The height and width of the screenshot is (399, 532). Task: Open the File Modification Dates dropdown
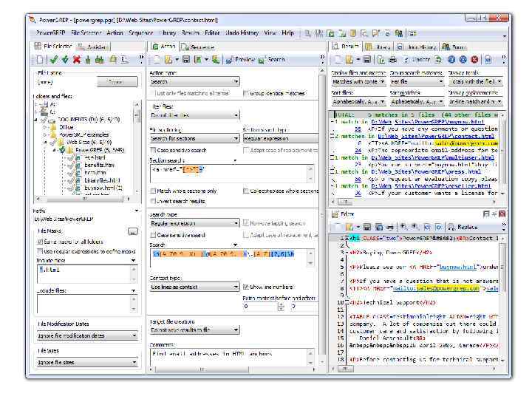tap(87, 335)
